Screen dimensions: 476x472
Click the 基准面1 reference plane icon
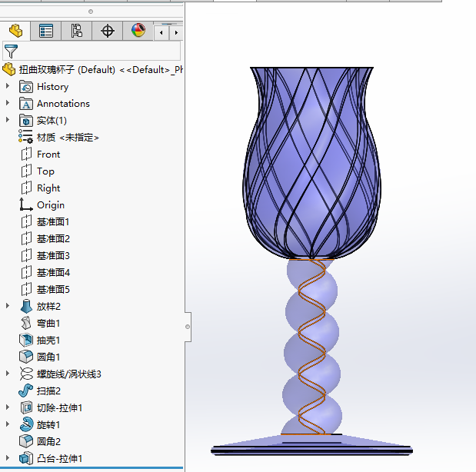pyautogui.click(x=26, y=221)
